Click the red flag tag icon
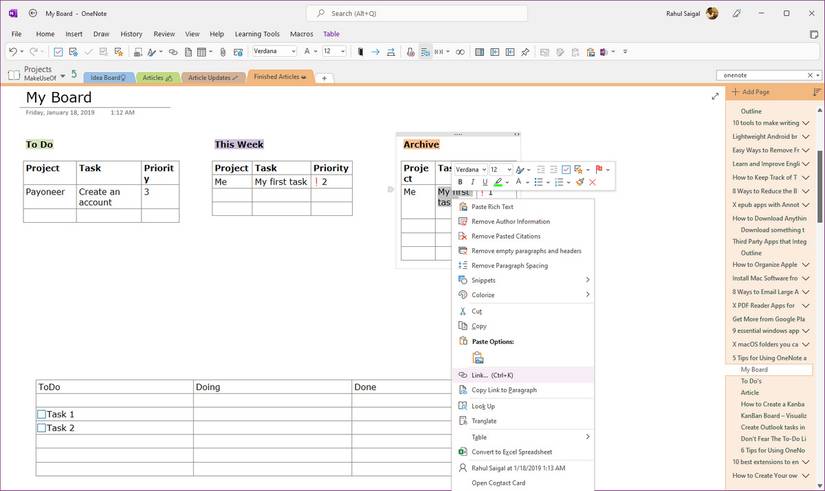The width and height of the screenshot is (825, 491). (598, 169)
